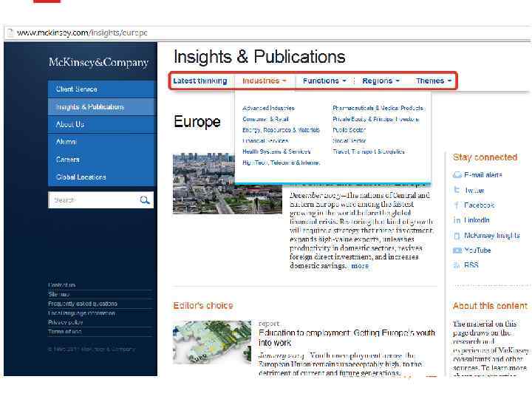The height and width of the screenshot is (399, 532).
Task: Click the page icon in address bar
Action: (10, 33)
